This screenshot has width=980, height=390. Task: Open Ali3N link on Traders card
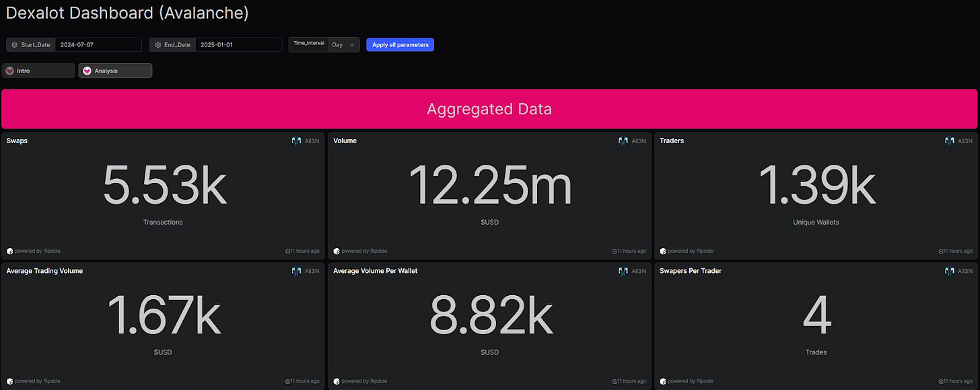coord(965,141)
